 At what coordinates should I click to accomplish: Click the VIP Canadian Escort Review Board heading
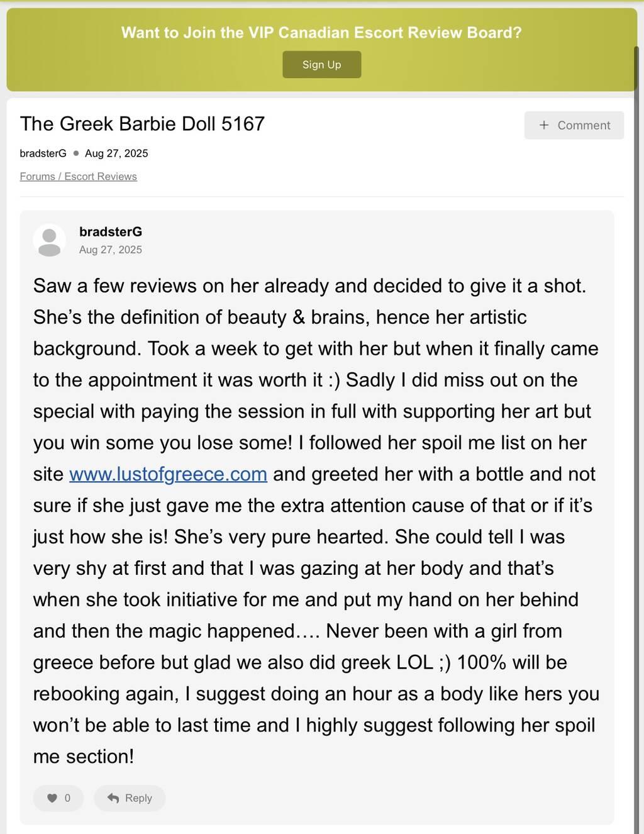[x=321, y=33]
